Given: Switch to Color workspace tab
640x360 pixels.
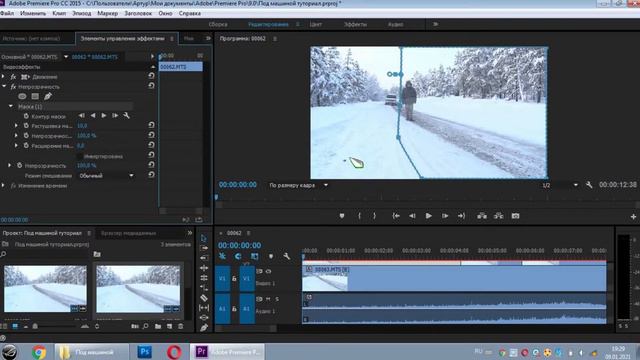Looking at the screenshot, I should tap(316, 24).
